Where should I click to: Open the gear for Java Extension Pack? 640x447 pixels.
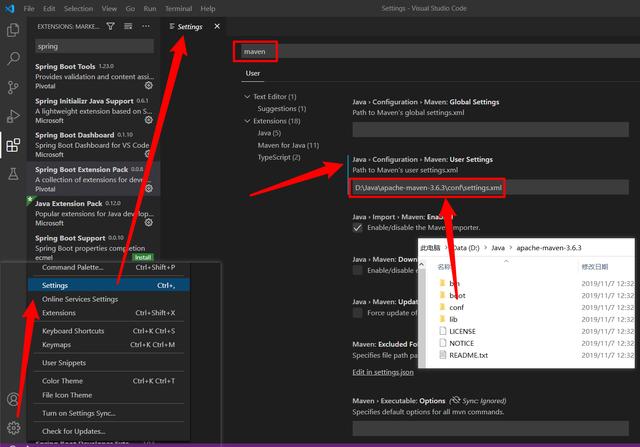[x=149, y=222]
